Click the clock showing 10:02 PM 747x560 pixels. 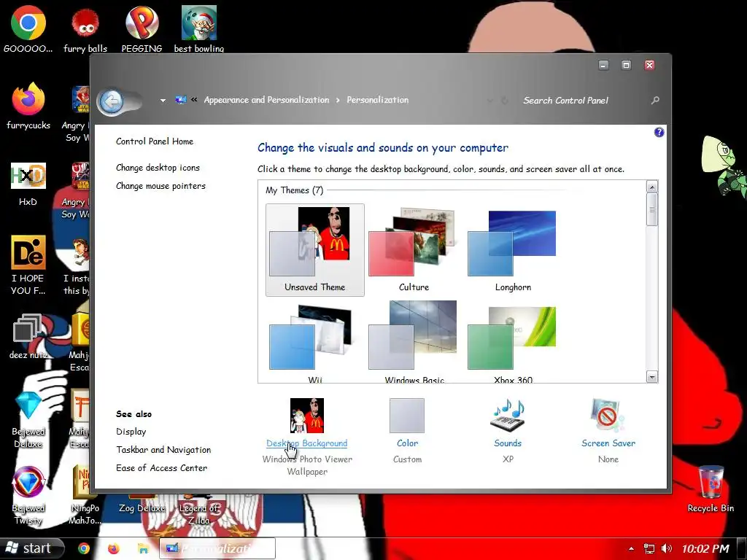[705, 548]
